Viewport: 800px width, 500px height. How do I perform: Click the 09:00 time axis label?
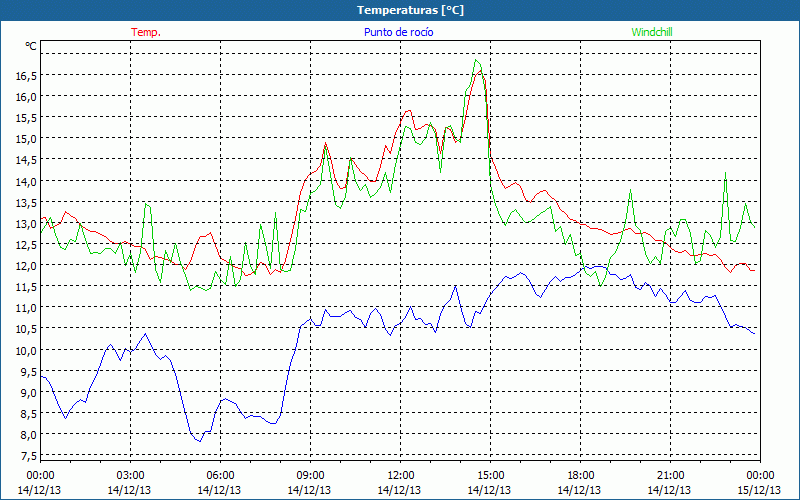311,475
